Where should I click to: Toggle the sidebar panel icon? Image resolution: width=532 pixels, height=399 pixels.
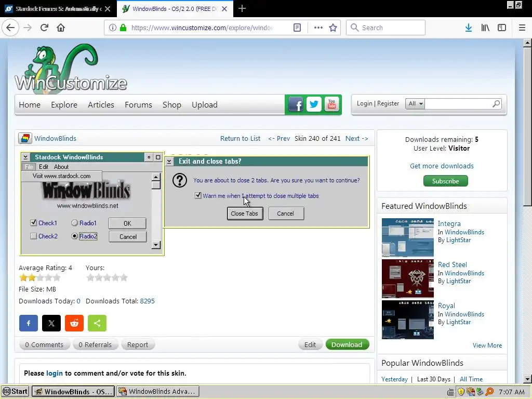(502, 28)
